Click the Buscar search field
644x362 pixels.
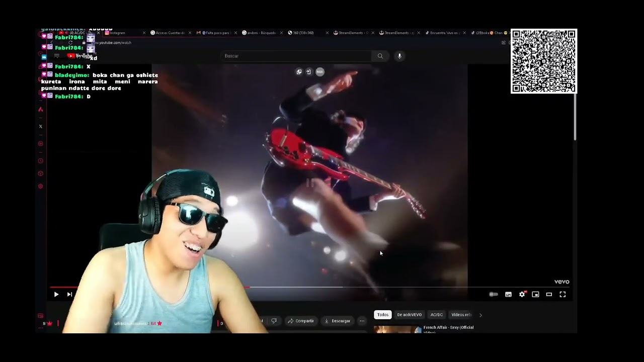[297, 56]
